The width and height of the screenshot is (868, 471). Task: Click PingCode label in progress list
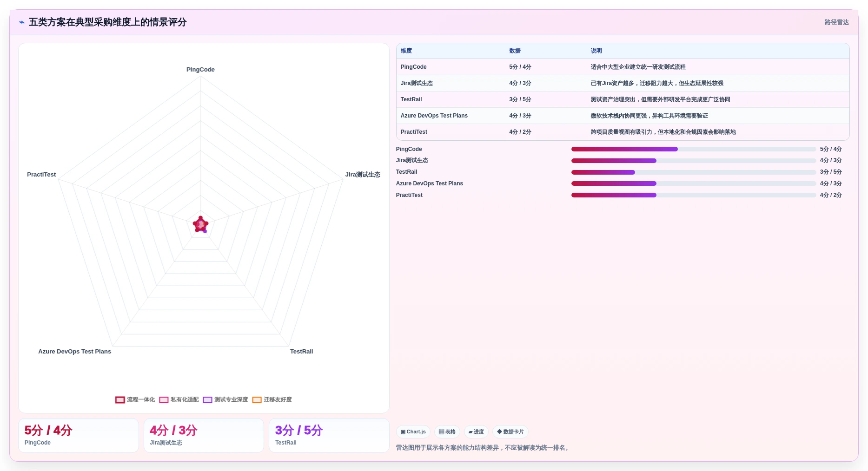tap(409, 149)
